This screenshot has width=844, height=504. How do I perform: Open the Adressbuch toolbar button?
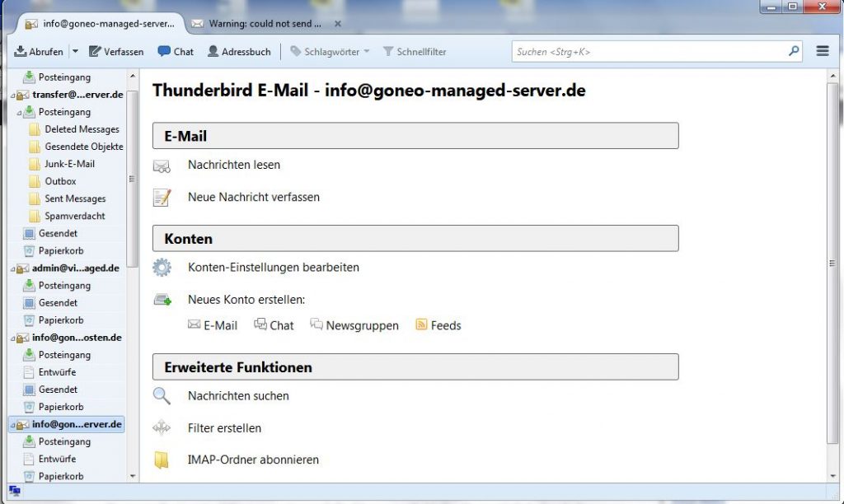coord(239,52)
